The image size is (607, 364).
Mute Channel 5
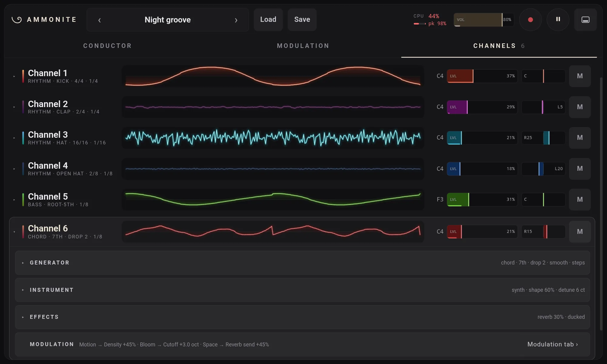point(580,200)
